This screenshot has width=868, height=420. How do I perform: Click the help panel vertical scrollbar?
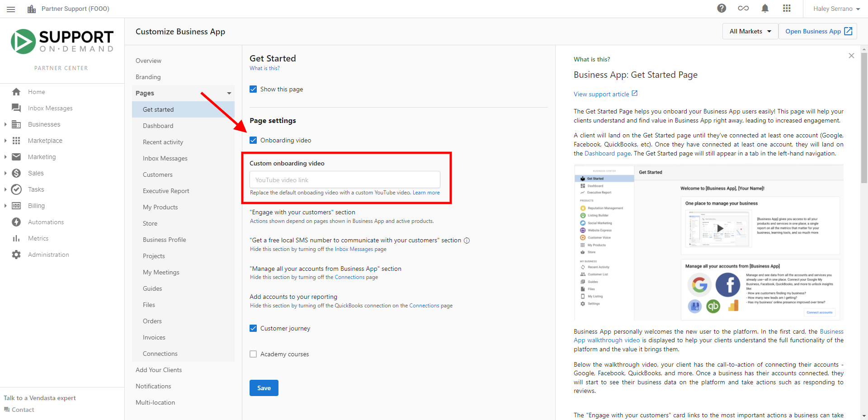pos(864,118)
